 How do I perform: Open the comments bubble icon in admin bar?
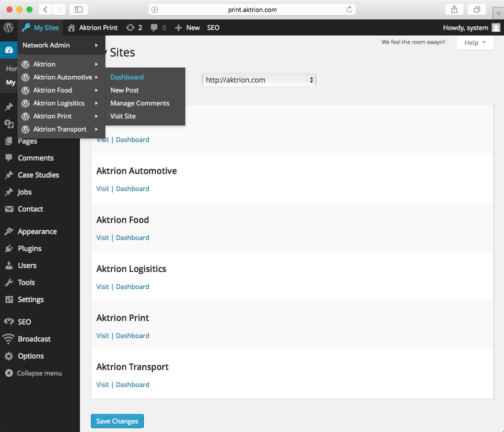(x=154, y=27)
